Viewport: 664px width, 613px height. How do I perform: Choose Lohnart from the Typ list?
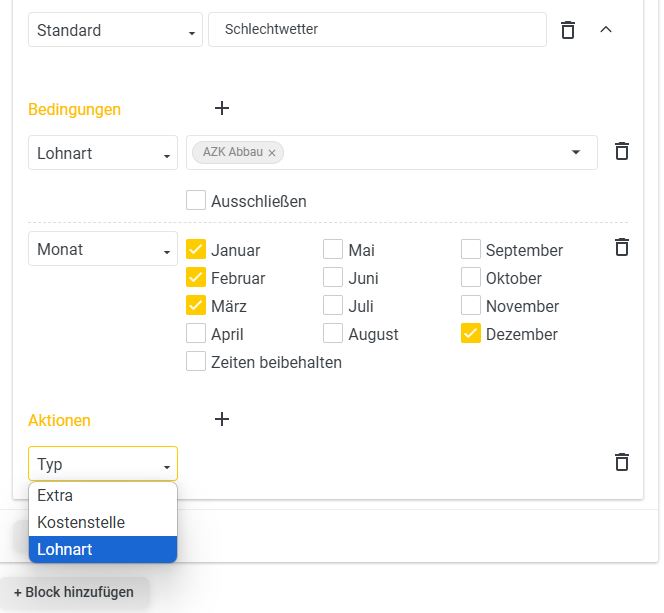click(x=103, y=549)
